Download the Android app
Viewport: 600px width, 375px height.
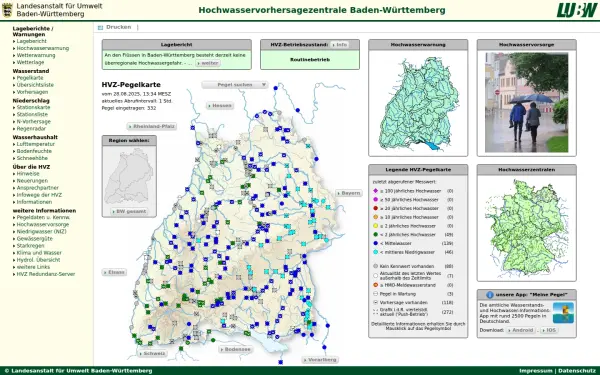pyautogui.click(x=520, y=330)
